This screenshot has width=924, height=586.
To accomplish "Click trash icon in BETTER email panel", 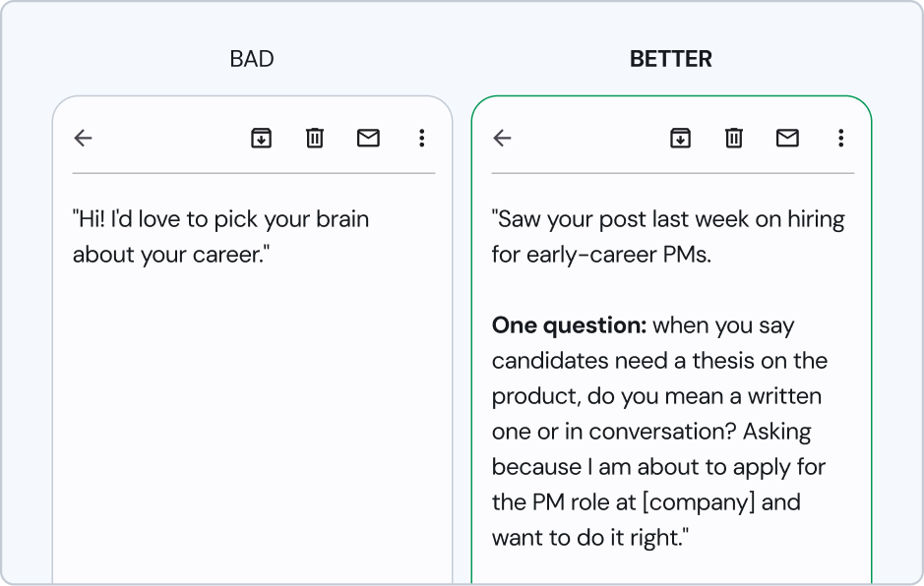I will 734,138.
